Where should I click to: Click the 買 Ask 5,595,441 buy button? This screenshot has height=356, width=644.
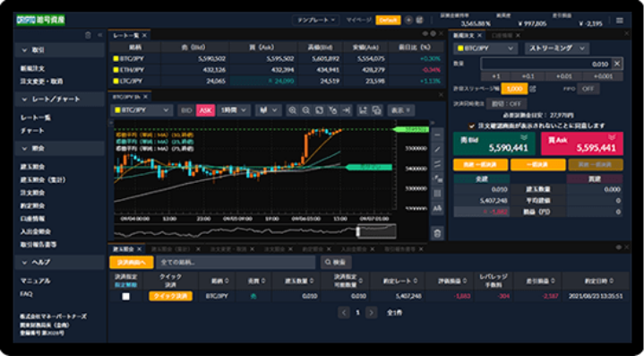[x=582, y=143]
